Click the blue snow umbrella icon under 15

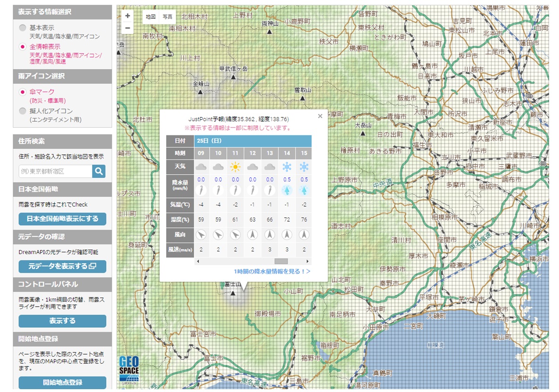pyautogui.click(x=304, y=190)
